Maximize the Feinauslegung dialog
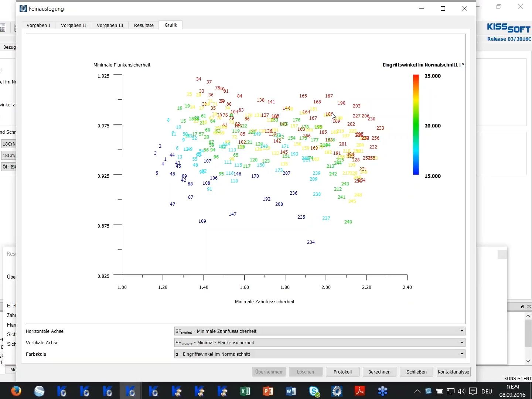 (x=443, y=8)
